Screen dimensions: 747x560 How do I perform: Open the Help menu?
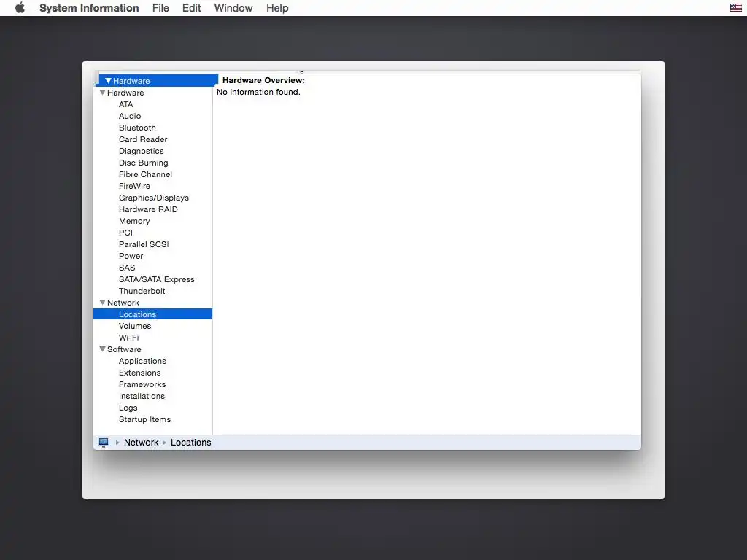[277, 8]
